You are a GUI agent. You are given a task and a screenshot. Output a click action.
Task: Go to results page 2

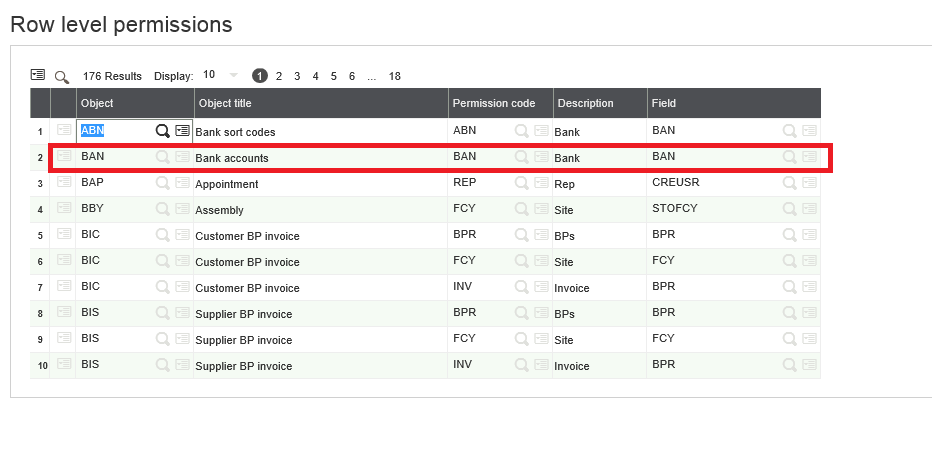(x=279, y=76)
